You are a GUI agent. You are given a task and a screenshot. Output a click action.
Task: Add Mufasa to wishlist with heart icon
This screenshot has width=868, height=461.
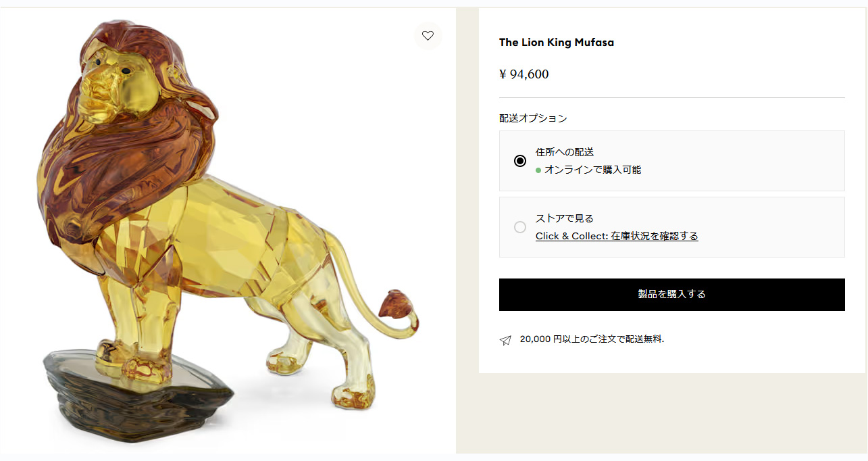(428, 36)
